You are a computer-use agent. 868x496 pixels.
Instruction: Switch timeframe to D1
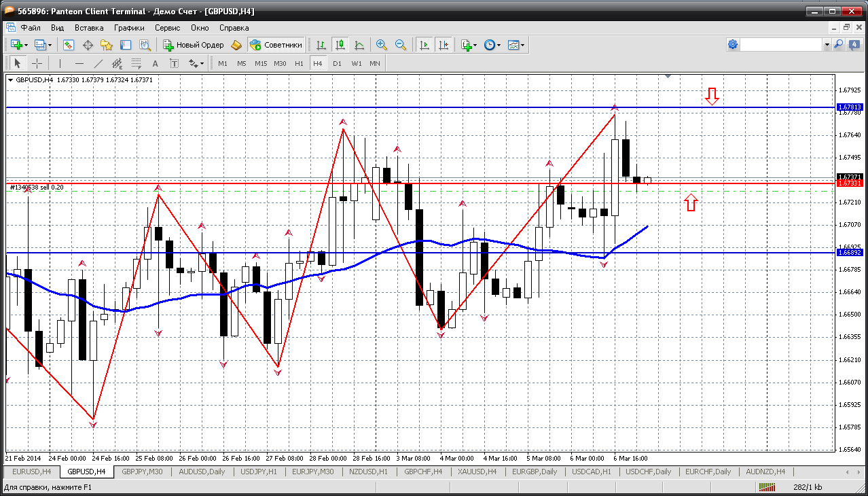(337, 63)
